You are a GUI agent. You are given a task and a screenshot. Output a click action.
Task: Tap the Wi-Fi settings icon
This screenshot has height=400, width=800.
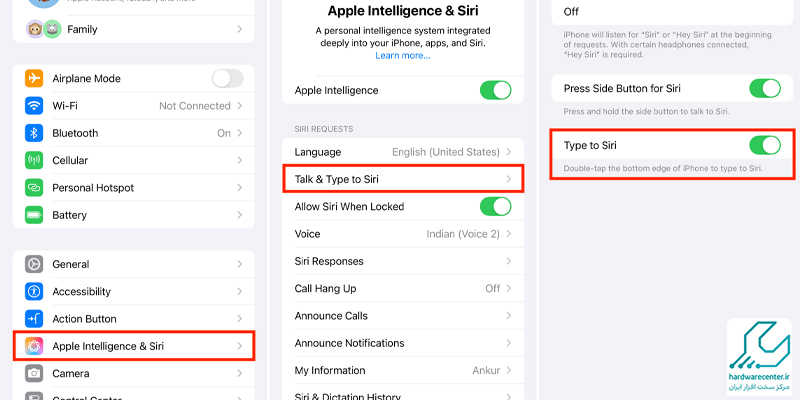click(x=35, y=106)
